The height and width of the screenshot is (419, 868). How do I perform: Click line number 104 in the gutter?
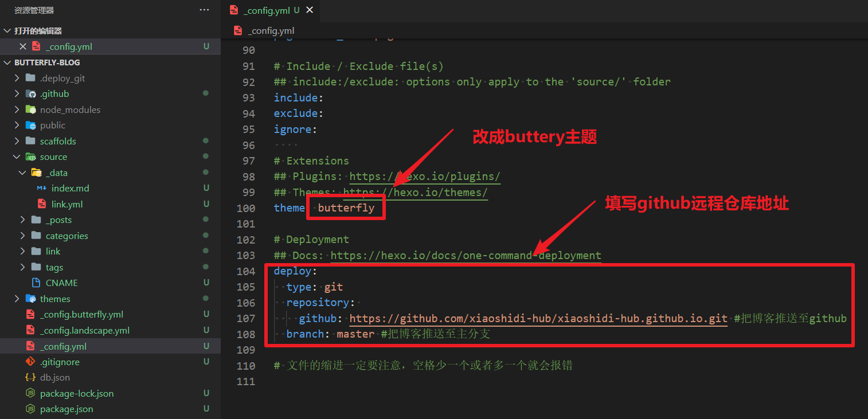point(245,271)
